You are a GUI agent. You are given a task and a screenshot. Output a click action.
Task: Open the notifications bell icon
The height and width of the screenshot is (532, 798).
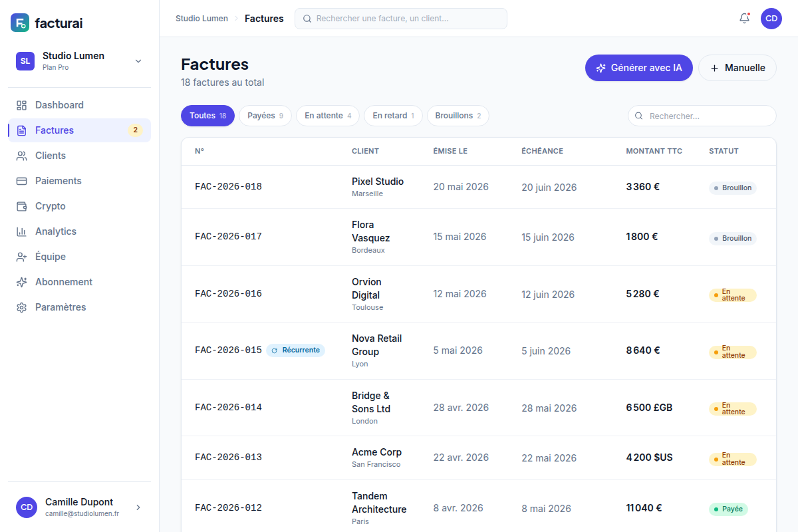point(744,19)
